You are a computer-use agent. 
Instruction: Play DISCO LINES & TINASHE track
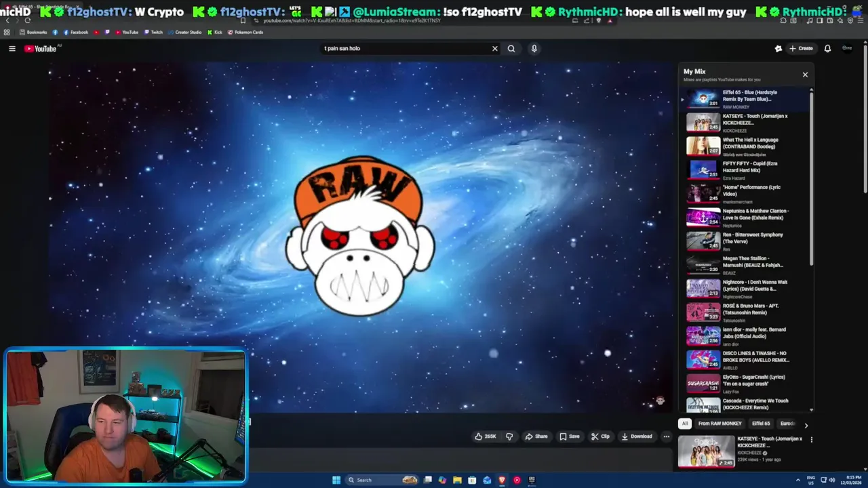[745, 359]
